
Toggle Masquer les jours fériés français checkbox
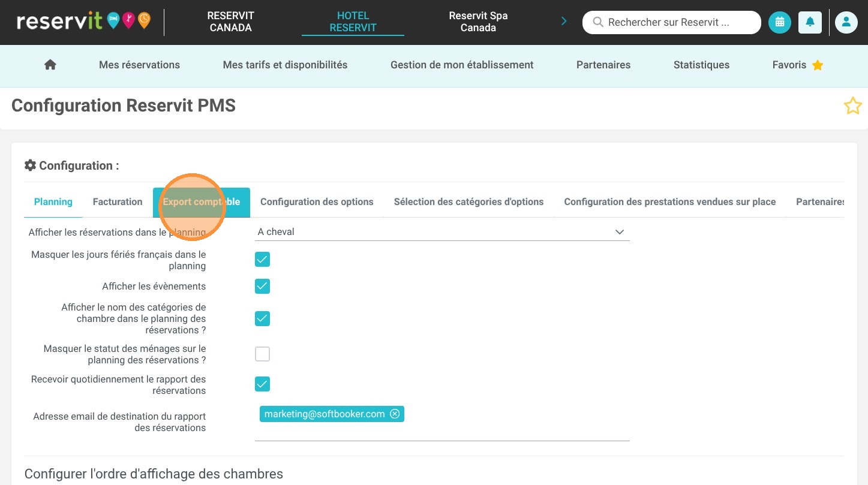coord(262,260)
